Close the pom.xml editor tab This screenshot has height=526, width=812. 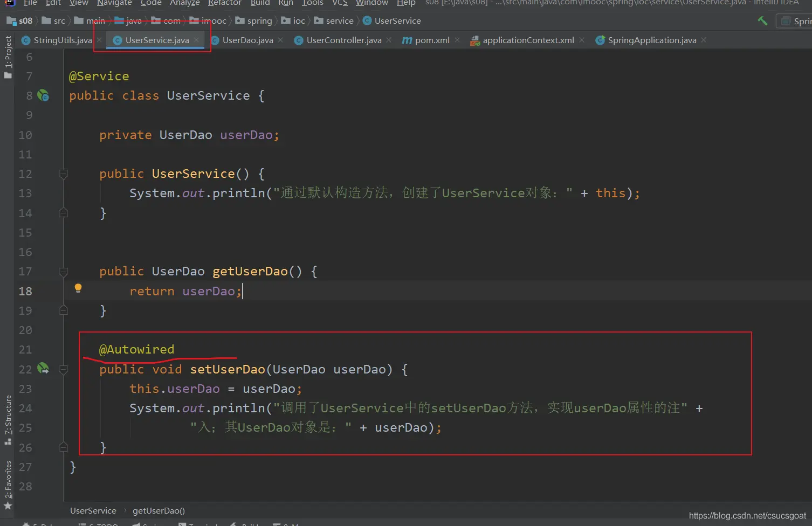pyautogui.click(x=457, y=40)
